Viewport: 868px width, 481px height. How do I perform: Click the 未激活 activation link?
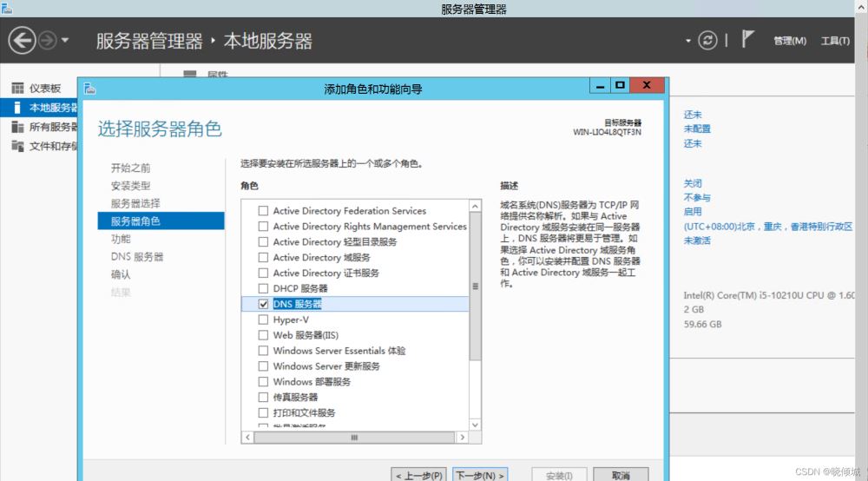[697, 240]
